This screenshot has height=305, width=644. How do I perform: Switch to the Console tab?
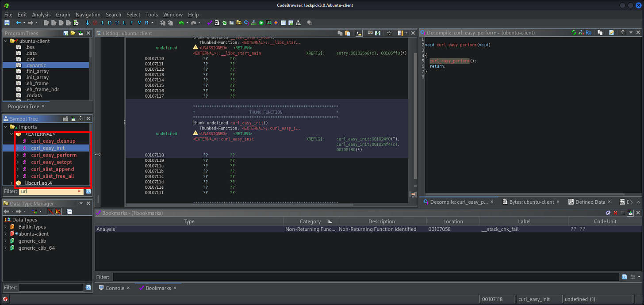tap(115, 288)
